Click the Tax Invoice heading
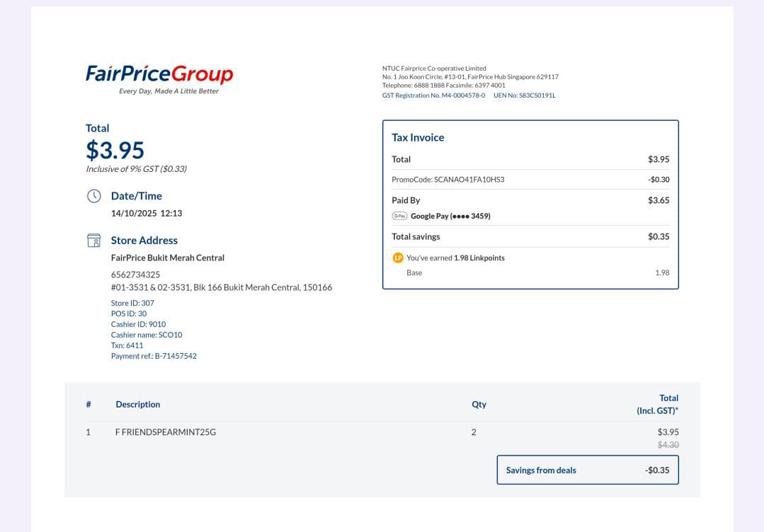 click(418, 138)
